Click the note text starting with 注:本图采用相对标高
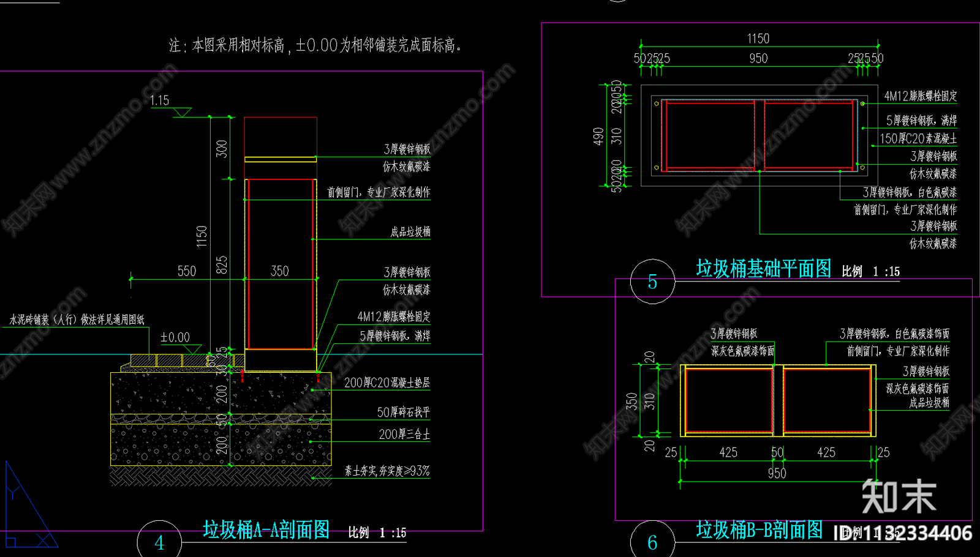Image resolution: width=980 pixels, height=557 pixels. (315, 45)
